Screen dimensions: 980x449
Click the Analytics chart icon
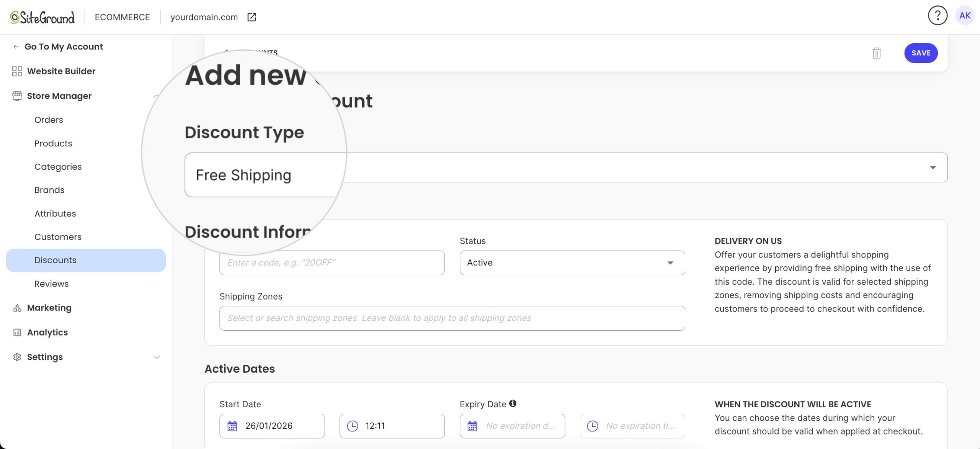[17, 332]
